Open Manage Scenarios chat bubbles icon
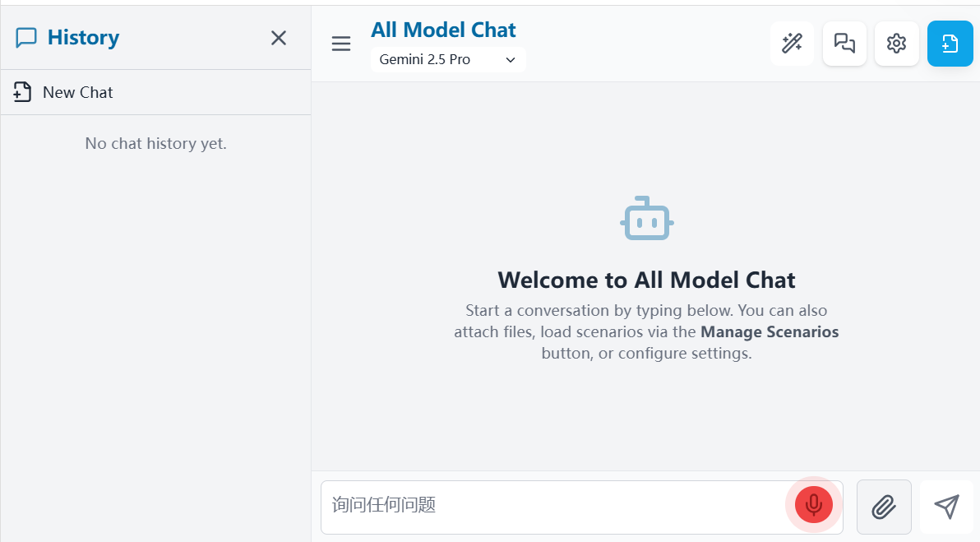Viewport: 980px width, 542px height. pyautogui.click(x=844, y=44)
